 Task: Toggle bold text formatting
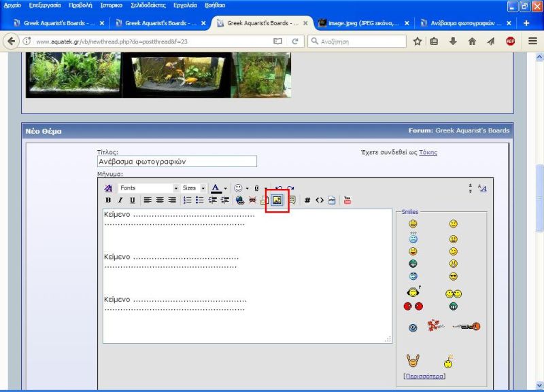pyautogui.click(x=108, y=200)
